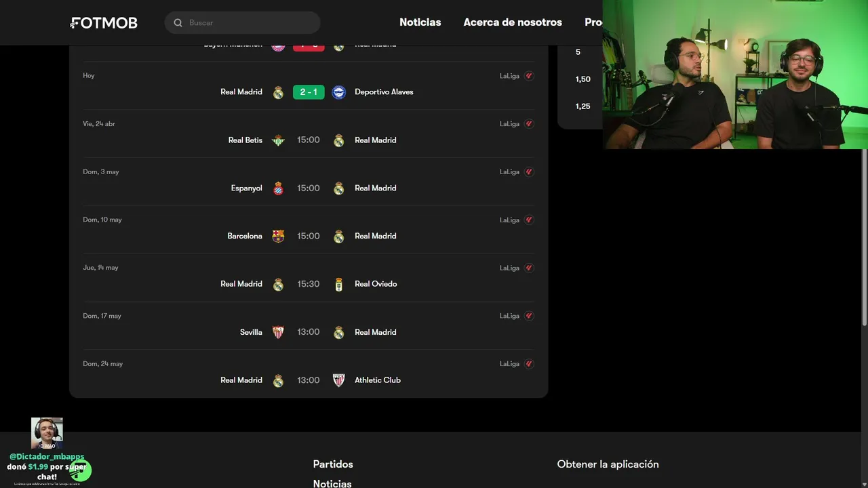Open the Noticias menu item
The height and width of the screenshot is (488, 868).
click(420, 22)
